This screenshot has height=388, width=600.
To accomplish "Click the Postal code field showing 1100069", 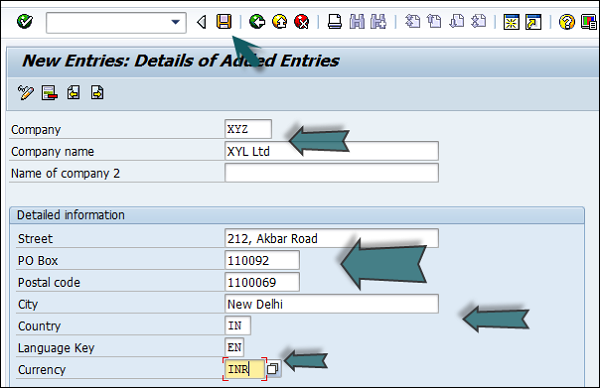I will (262, 282).
